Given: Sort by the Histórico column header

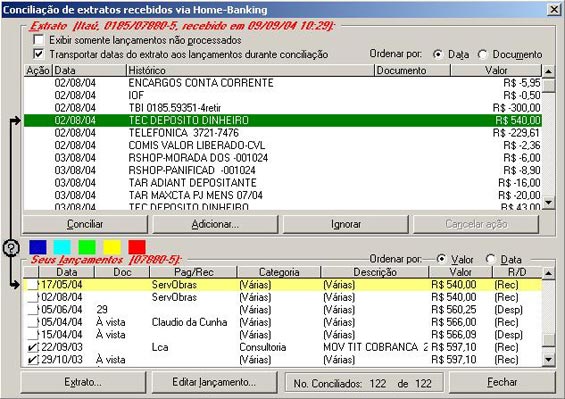Looking at the screenshot, I should point(250,70).
